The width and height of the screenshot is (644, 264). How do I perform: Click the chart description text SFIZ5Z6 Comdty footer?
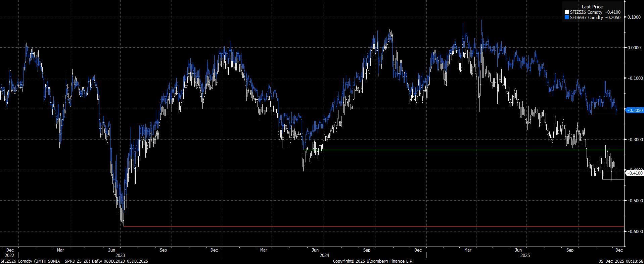[x=74, y=261]
